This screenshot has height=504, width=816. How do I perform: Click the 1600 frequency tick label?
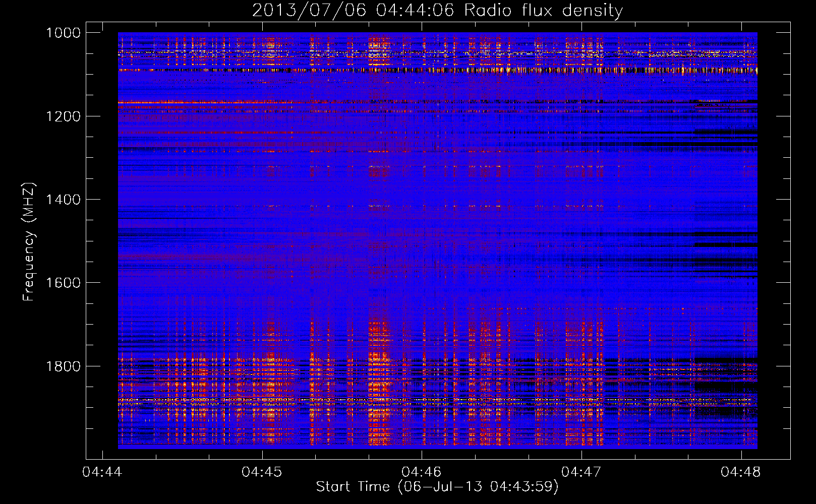pyautogui.click(x=63, y=283)
